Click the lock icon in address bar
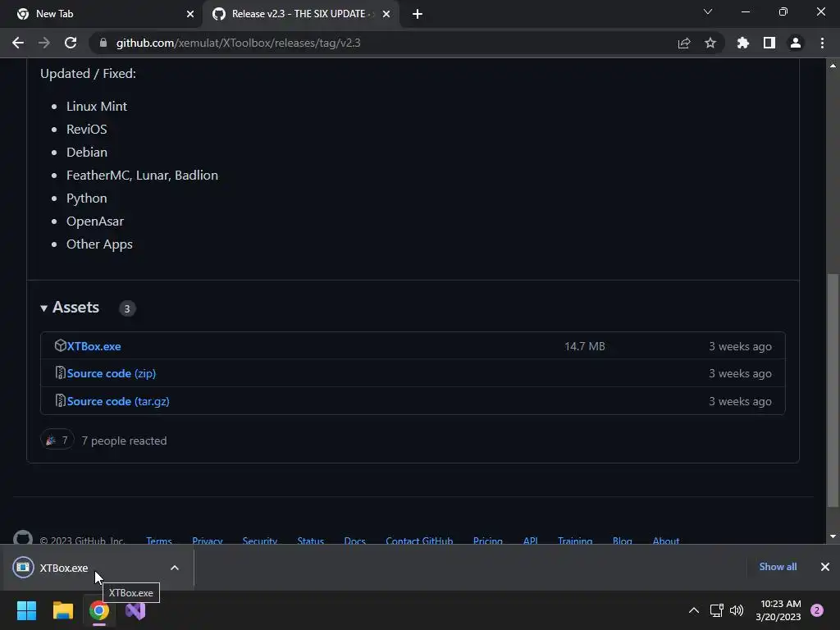The width and height of the screenshot is (840, 630). [x=103, y=43]
